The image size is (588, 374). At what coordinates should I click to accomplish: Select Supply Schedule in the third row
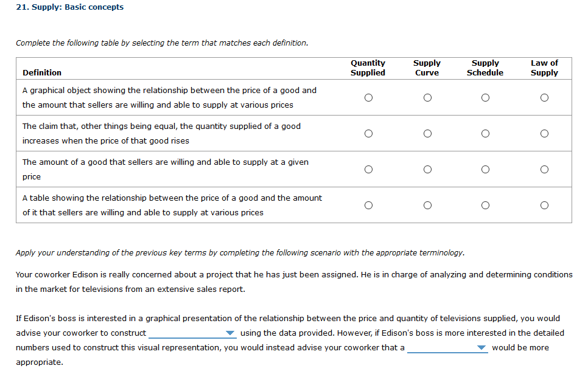485,170
